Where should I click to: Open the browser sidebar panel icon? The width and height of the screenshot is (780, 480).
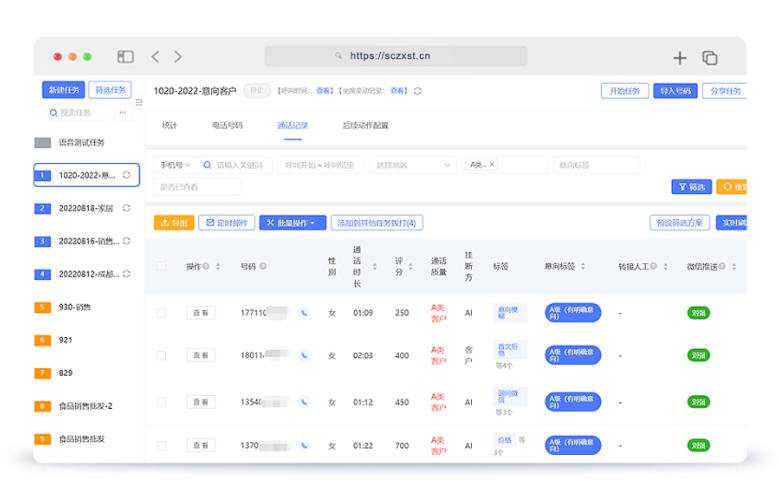pyautogui.click(x=125, y=57)
